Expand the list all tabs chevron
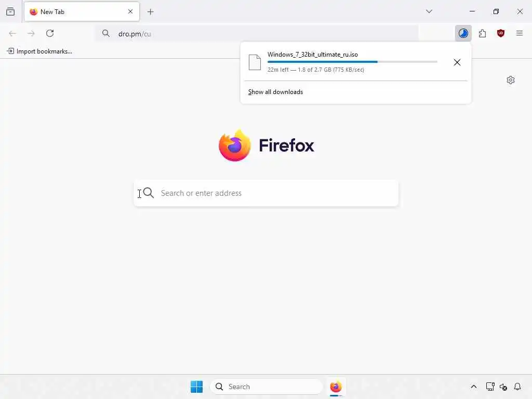 click(429, 11)
